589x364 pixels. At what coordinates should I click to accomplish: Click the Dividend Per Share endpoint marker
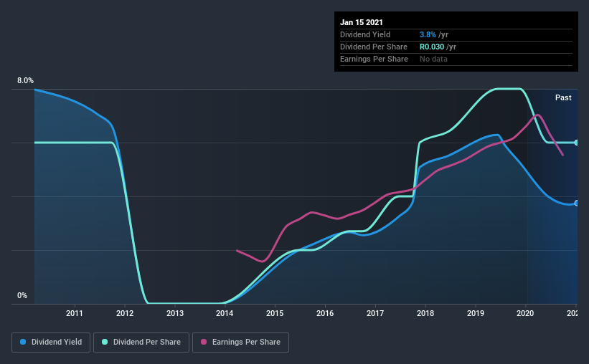[576, 143]
